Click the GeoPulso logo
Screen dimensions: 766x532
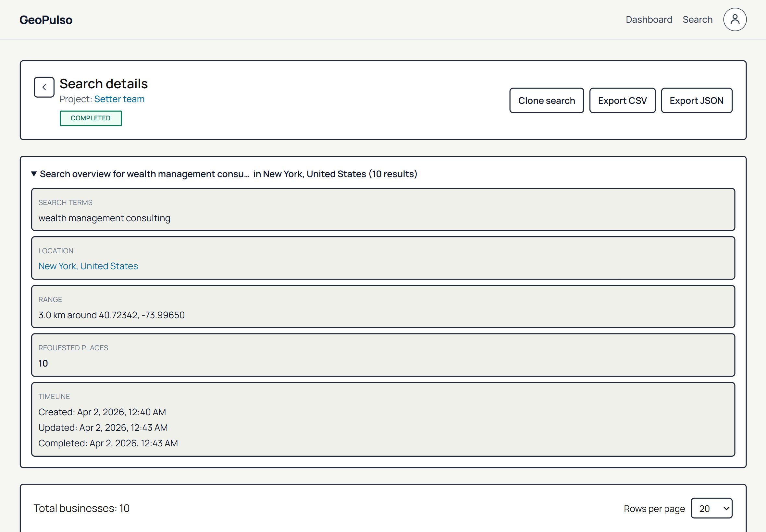pyautogui.click(x=46, y=20)
